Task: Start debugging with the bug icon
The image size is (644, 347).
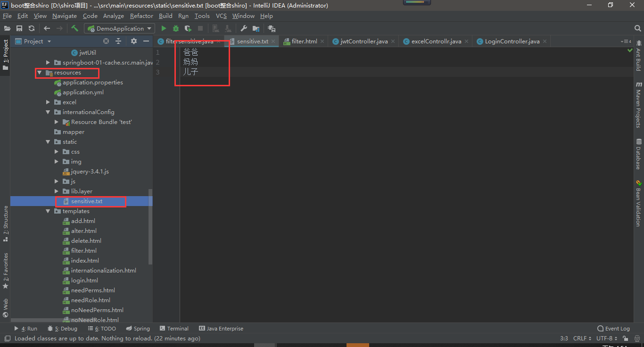Action: (x=176, y=28)
